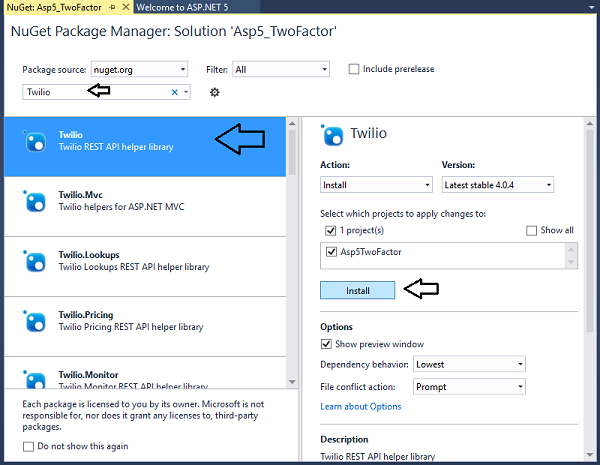
Task: Pin the NuGet: Asp5_TwoFactor tab
Action: click(x=112, y=7)
